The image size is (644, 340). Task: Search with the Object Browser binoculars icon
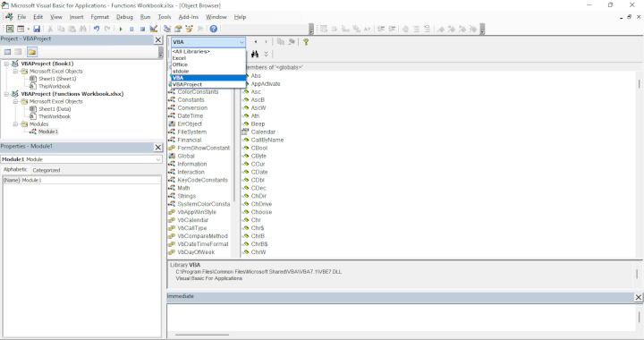click(255, 55)
